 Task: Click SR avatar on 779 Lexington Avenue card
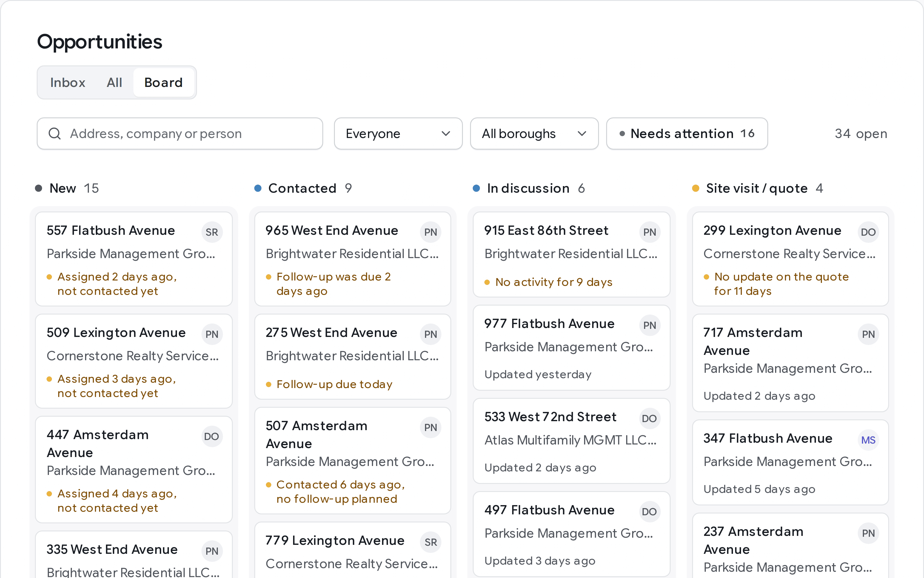point(431,542)
